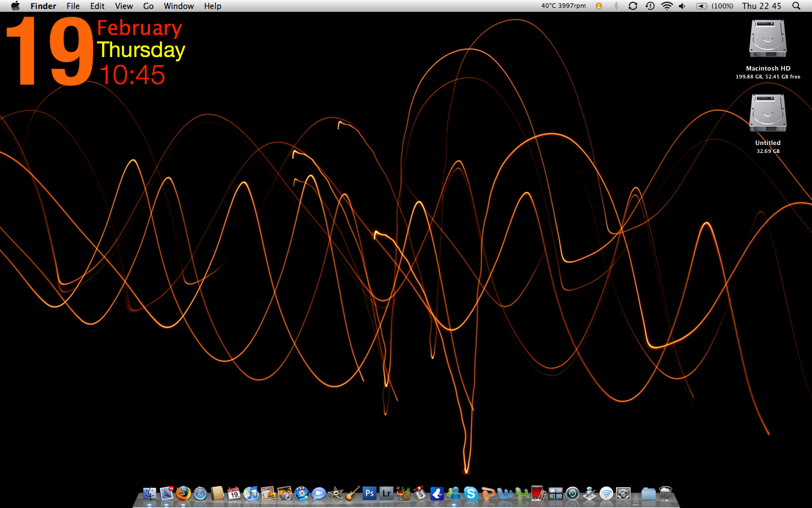Launch Microsoft PowerPoint from Dock
The width and height of the screenshot is (812, 508).
(488, 494)
